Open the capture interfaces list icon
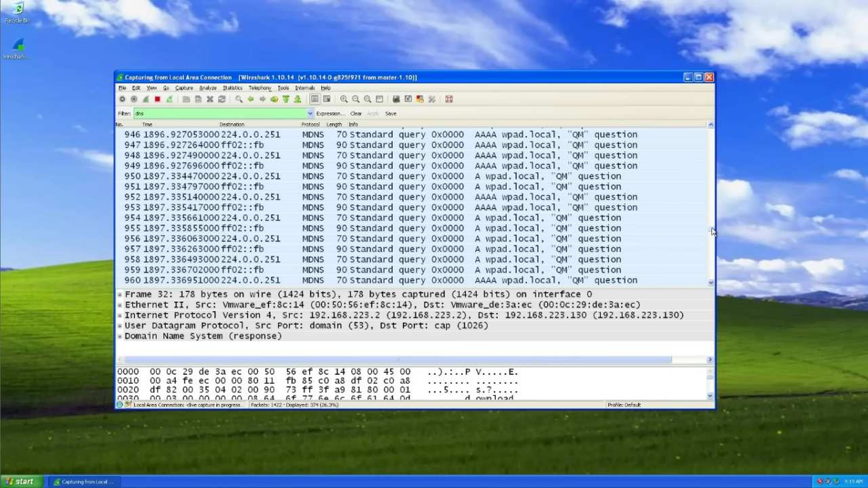The width and height of the screenshot is (868, 488). click(x=122, y=99)
